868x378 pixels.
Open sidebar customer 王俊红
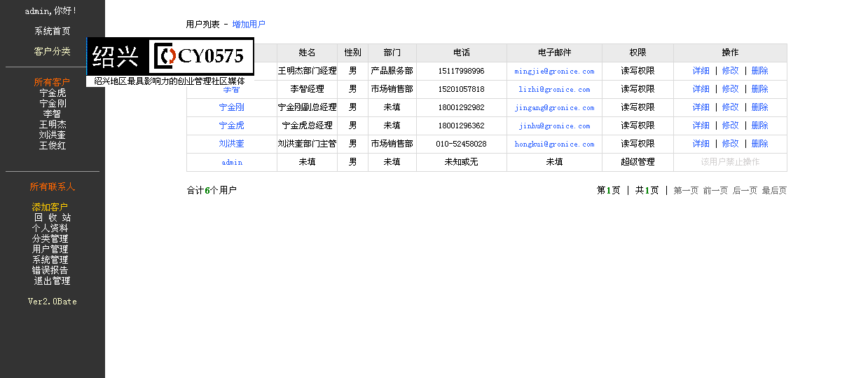53,146
